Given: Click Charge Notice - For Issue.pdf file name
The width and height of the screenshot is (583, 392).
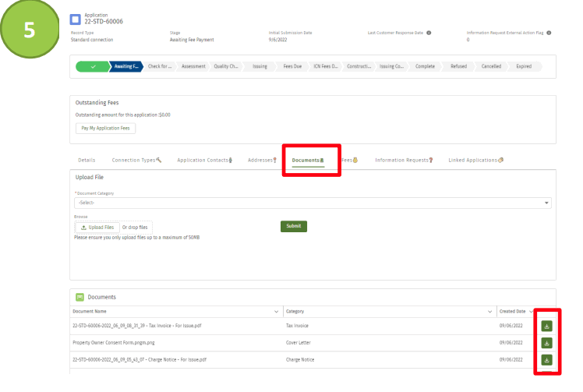Looking at the screenshot, I should point(140,360).
